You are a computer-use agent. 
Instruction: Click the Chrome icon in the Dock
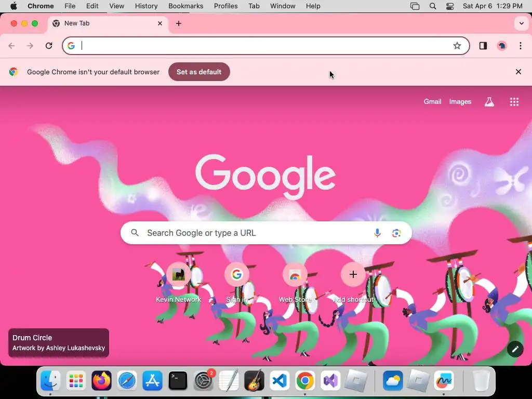pos(305,381)
